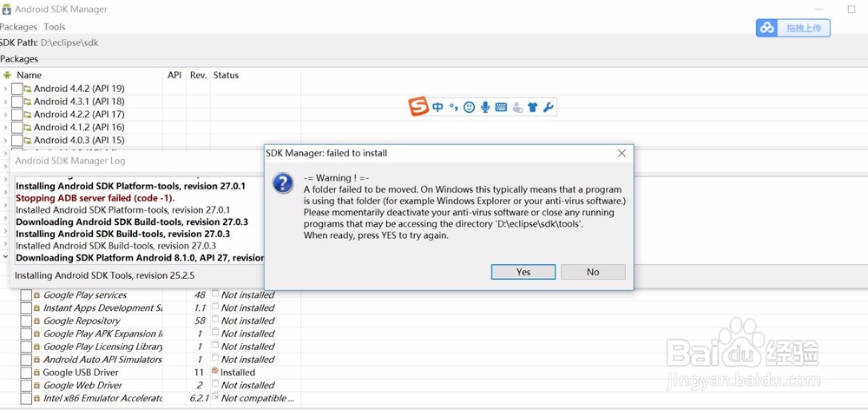Check the Google Play Licensing Library checkbox
The height and width of the screenshot is (410, 868).
point(26,347)
